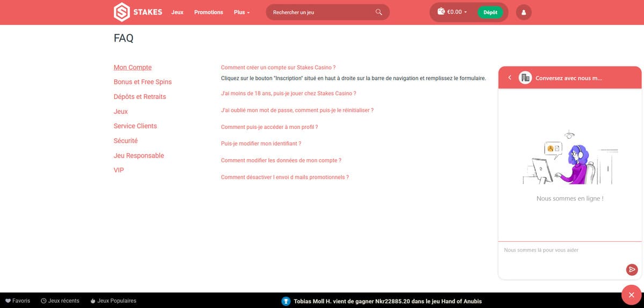Click the Nous sommes en ligne text
The height and width of the screenshot is (308, 644).
point(570,198)
